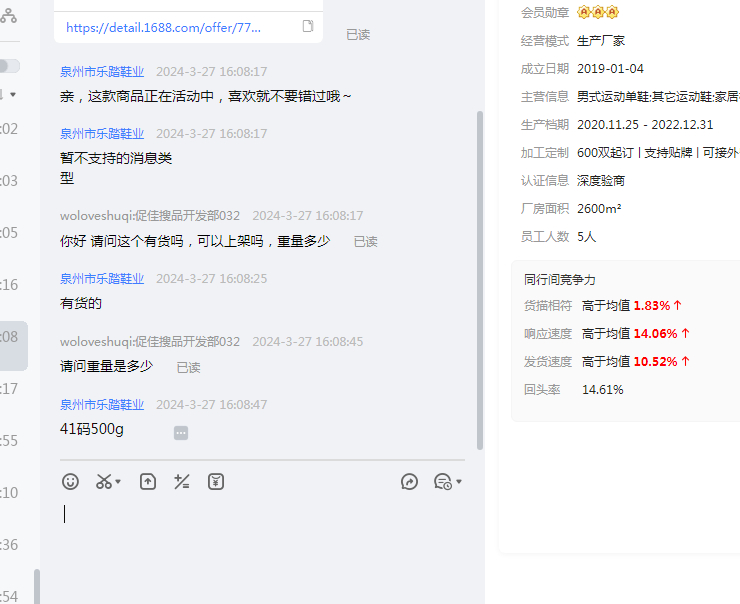Toggle the switch in left sidebar
This screenshot has height=604, width=740.
coord(9,66)
